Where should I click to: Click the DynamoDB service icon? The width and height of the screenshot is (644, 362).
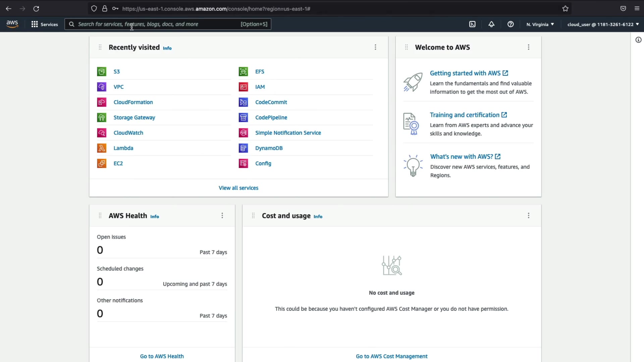[243, 148]
